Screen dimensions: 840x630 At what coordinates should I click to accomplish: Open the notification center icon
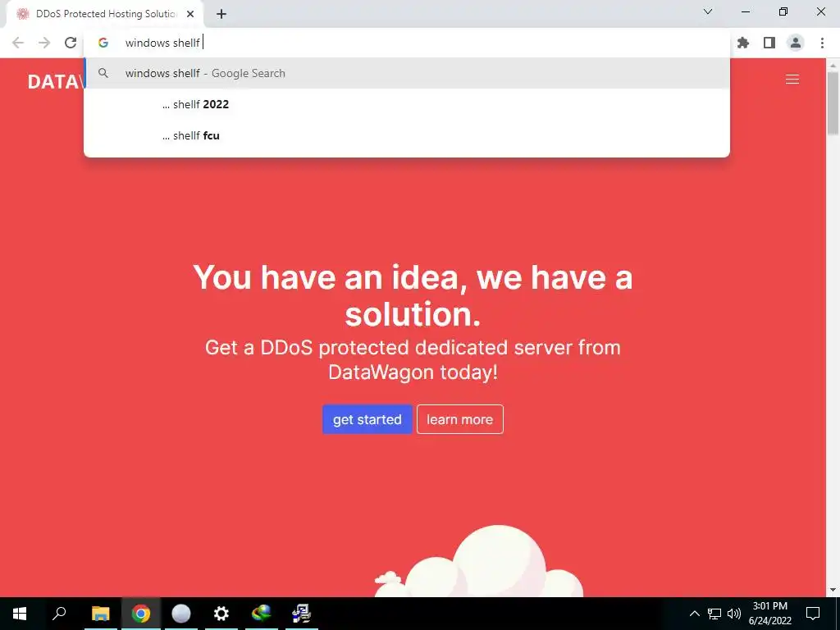(813, 614)
